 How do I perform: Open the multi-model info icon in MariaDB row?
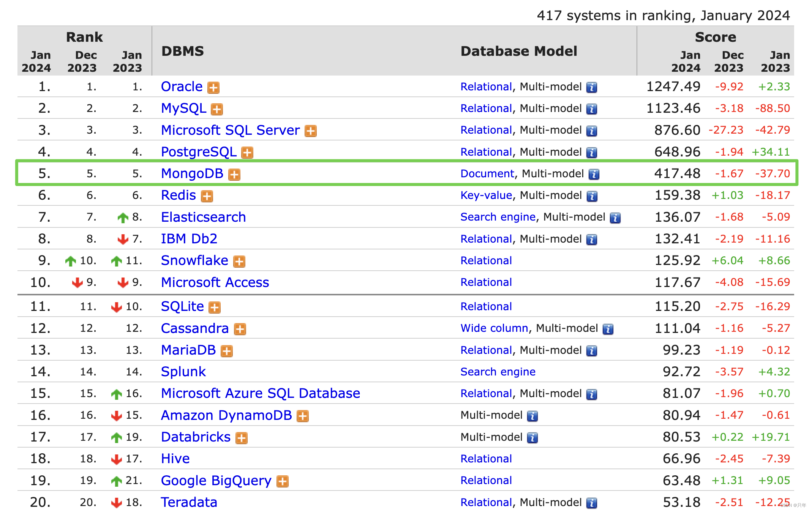(x=592, y=351)
